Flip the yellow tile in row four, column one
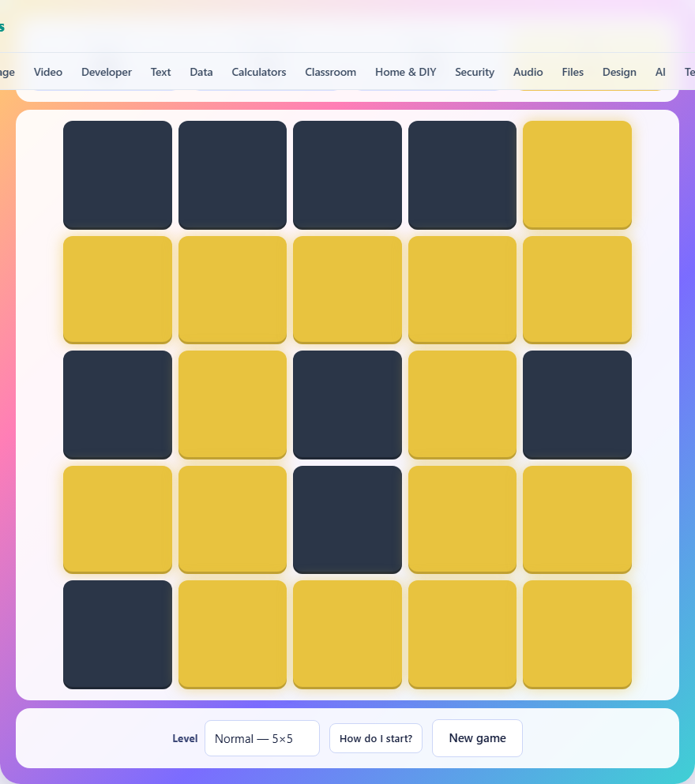The image size is (695, 784). coord(118,520)
